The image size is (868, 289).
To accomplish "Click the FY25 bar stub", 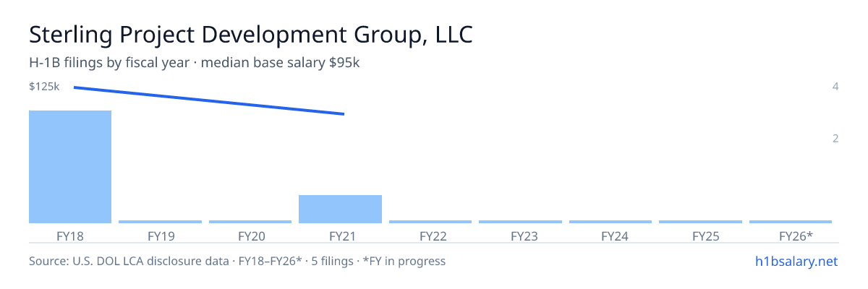I will pyautogui.click(x=700, y=222).
